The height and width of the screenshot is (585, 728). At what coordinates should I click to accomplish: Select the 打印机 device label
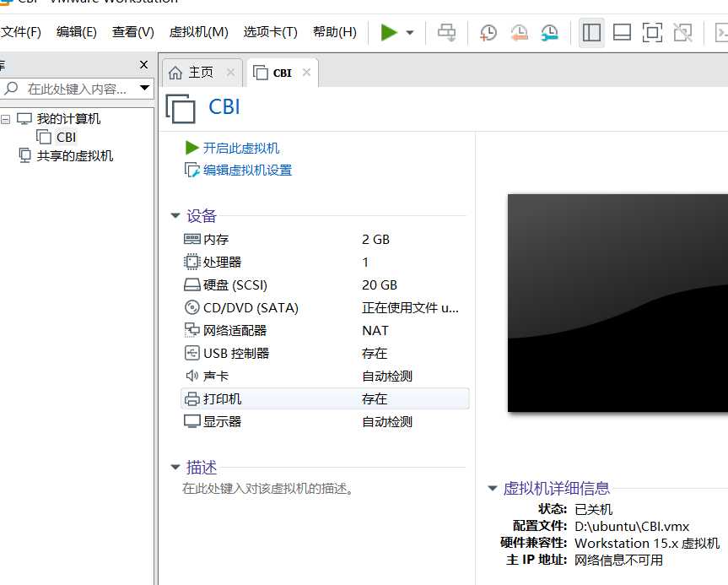223,398
